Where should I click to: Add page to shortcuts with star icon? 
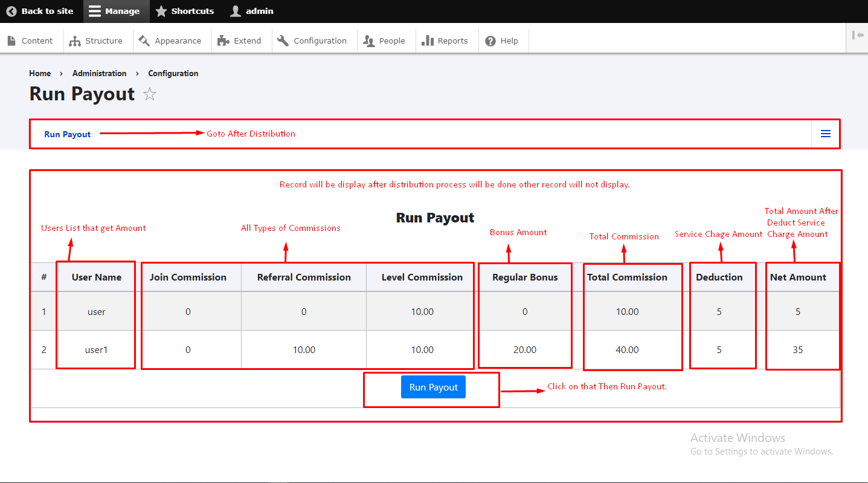tap(150, 94)
